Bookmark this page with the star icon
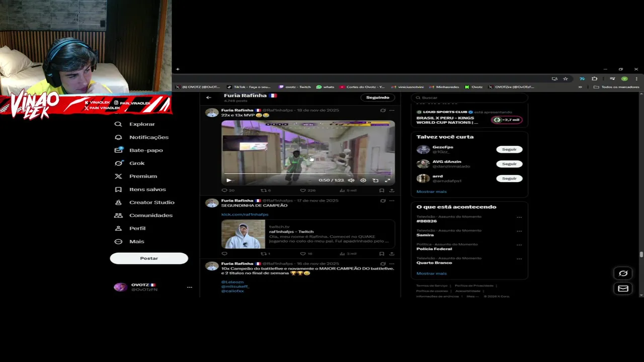This screenshot has width=644, height=362. [566, 79]
